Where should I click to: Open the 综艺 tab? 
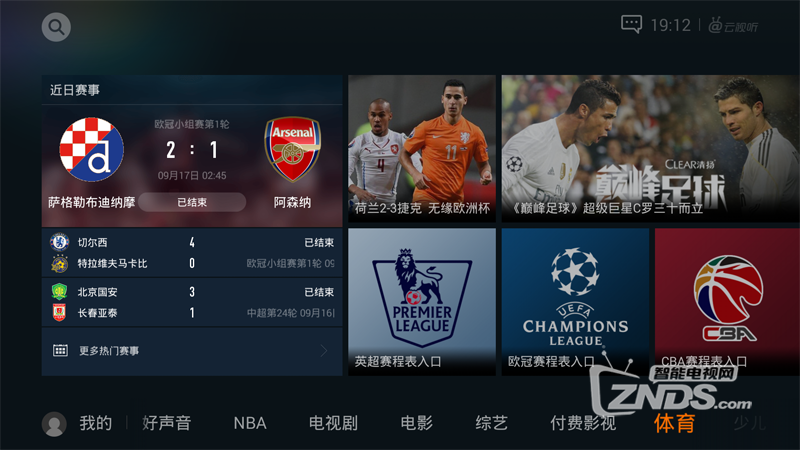pos(491,423)
